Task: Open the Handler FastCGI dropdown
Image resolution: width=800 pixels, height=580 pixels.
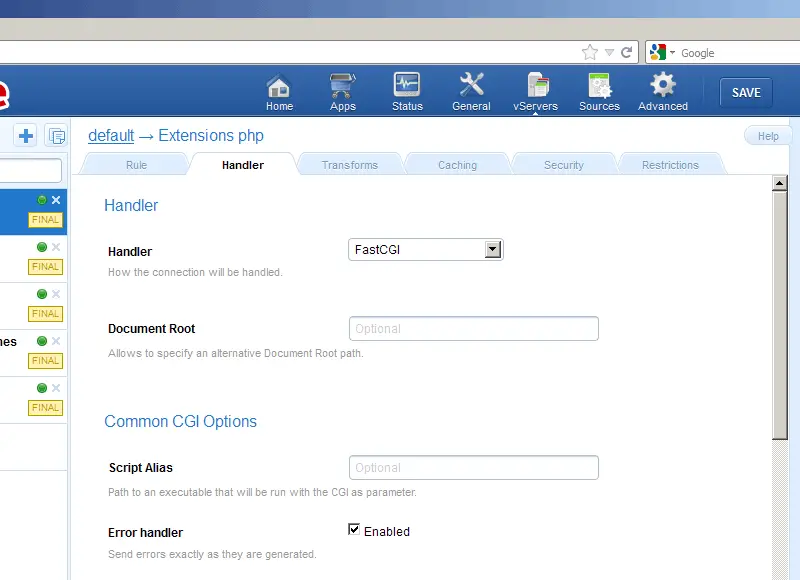Action: click(426, 249)
